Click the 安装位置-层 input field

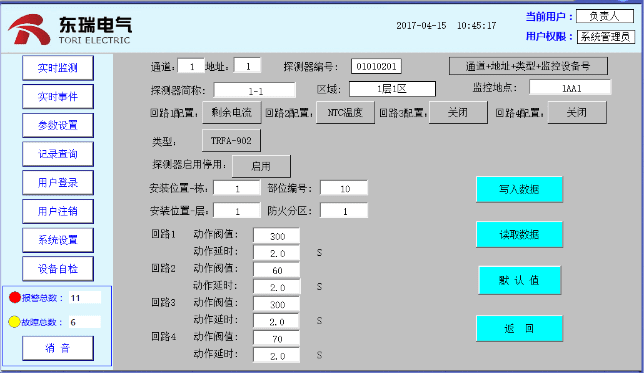[x=237, y=211]
